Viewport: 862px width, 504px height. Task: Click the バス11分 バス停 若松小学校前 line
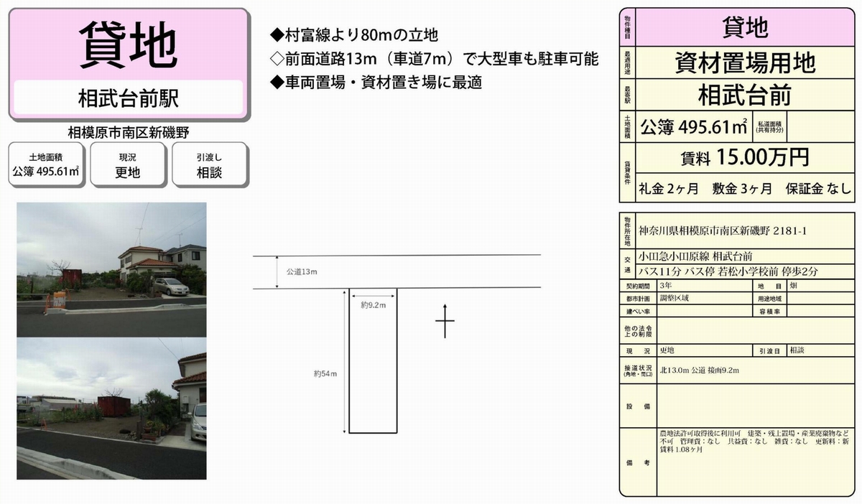tap(728, 271)
